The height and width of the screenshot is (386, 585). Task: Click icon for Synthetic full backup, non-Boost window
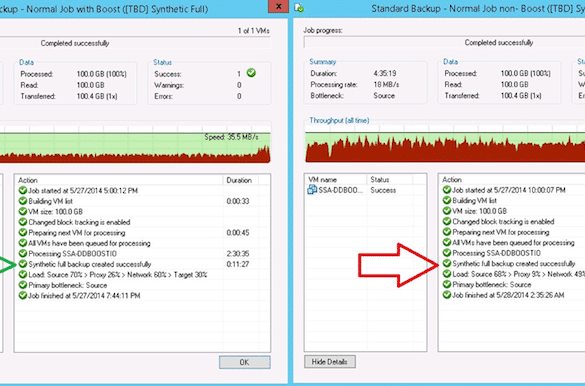447,263
